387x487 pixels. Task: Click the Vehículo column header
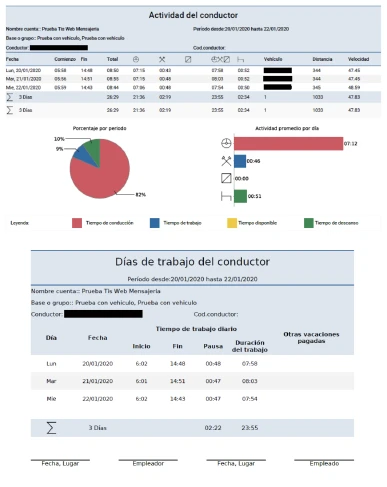pos(273,59)
